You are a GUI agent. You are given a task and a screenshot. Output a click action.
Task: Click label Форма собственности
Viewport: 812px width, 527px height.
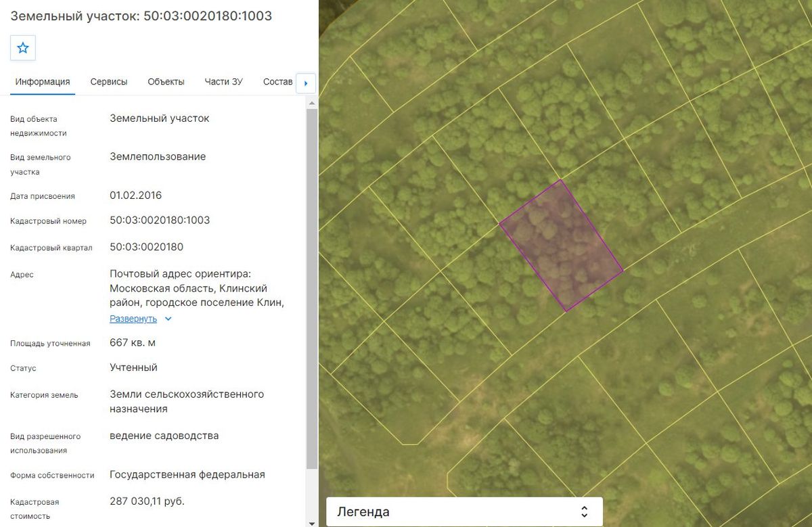click(52, 475)
